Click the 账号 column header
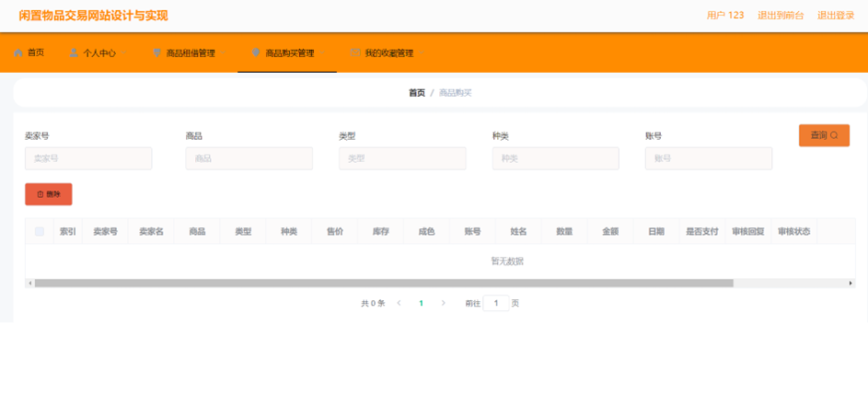The height and width of the screenshot is (395, 868). [473, 232]
